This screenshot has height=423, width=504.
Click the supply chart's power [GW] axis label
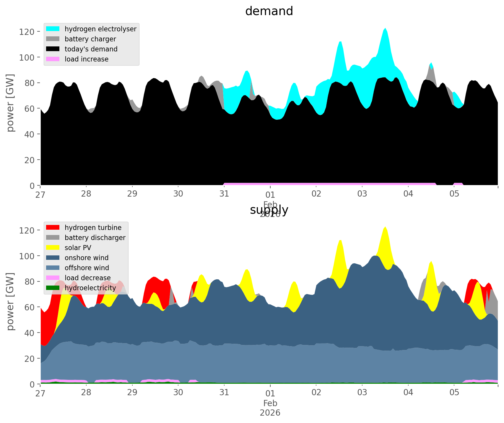tap(10, 302)
